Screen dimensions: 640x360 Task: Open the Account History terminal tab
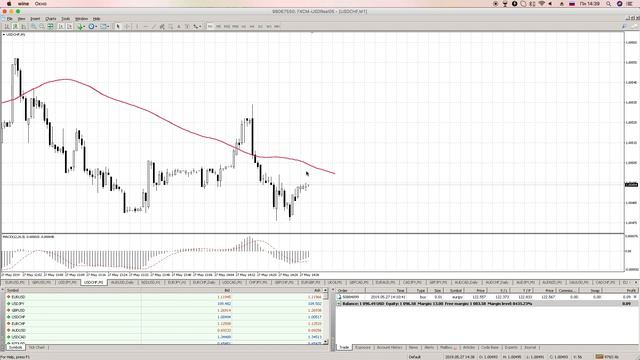389,347
